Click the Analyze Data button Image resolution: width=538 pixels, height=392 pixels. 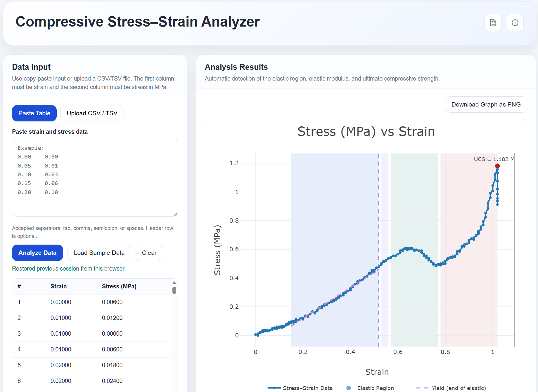pyautogui.click(x=37, y=253)
